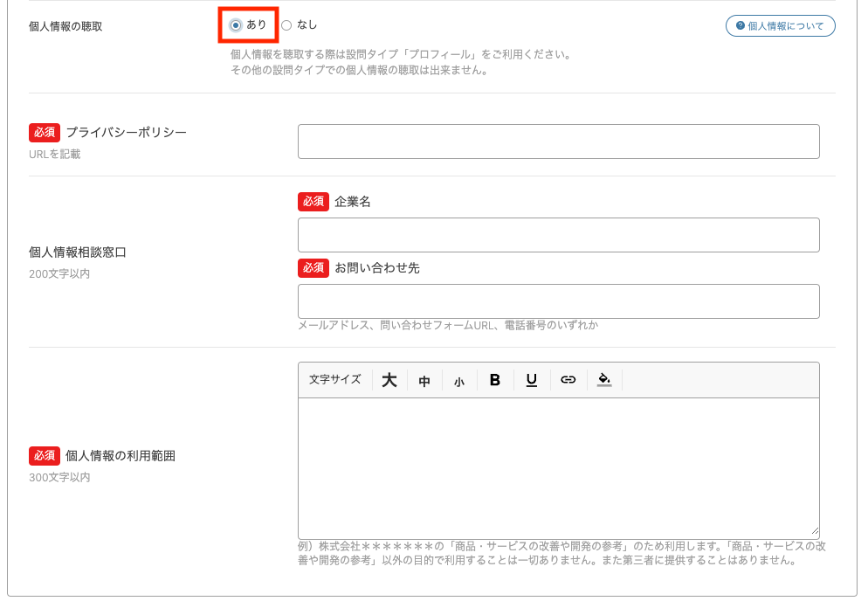This screenshot has height=608, width=868.
Task: Insert a link with the chain icon
Action: 568,380
